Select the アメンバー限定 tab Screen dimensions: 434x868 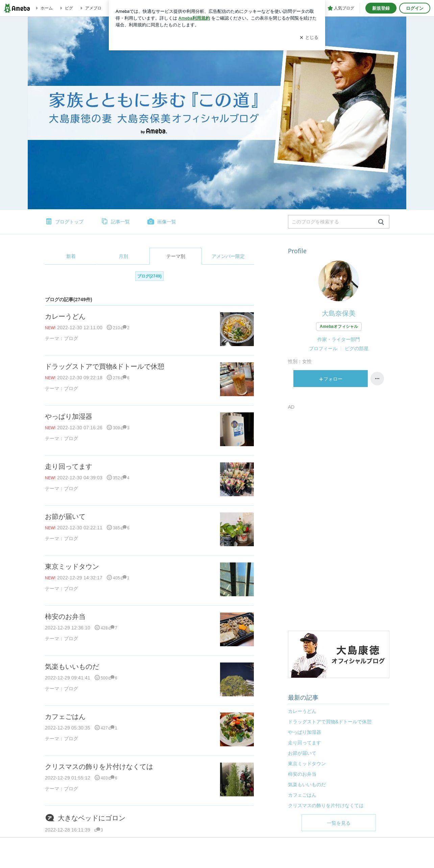pos(228,256)
